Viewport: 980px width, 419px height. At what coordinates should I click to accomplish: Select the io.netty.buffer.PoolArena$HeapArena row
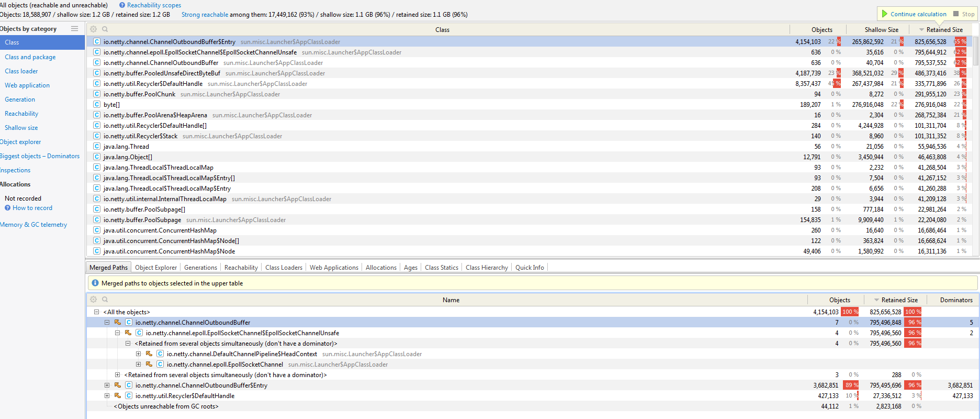[x=530, y=115]
